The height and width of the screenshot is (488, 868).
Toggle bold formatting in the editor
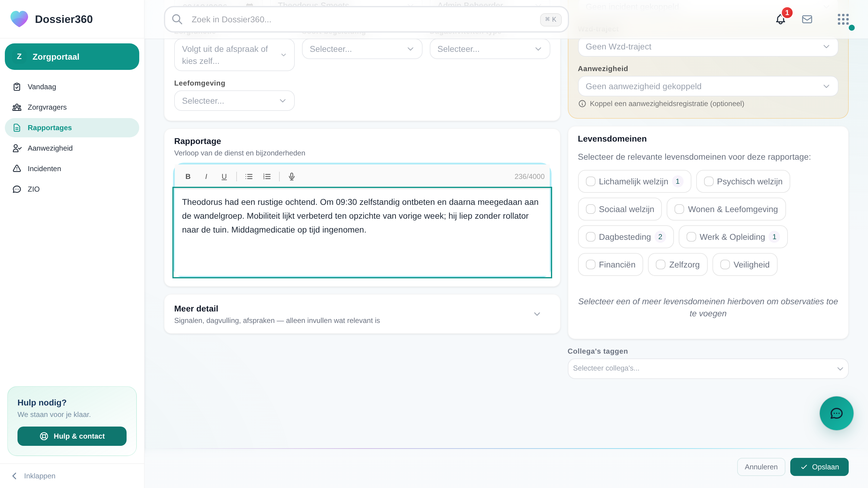tap(188, 177)
